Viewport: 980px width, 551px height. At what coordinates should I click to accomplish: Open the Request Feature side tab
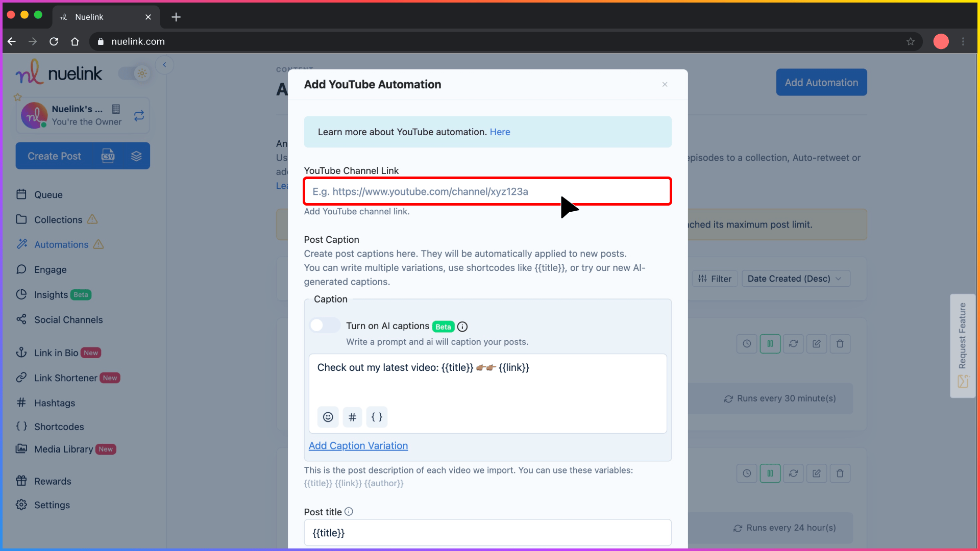tap(963, 346)
